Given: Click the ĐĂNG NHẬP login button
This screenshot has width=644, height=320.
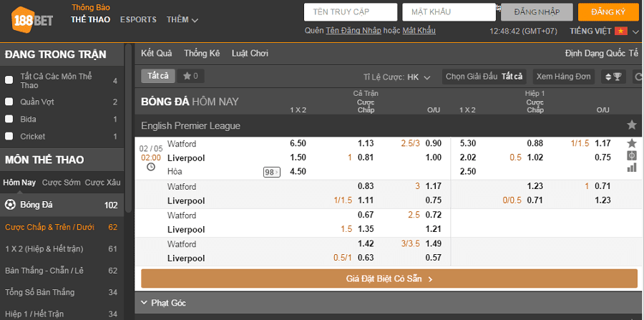Looking at the screenshot, I should pos(537,12).
